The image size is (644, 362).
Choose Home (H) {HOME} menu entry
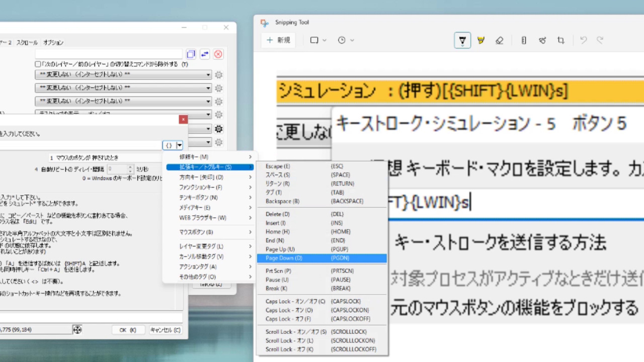coord(322,232)
